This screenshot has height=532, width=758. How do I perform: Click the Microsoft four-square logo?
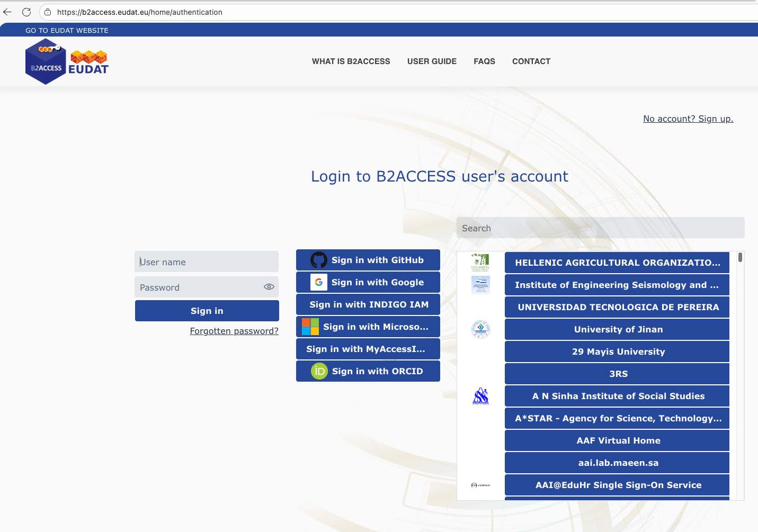310,327
